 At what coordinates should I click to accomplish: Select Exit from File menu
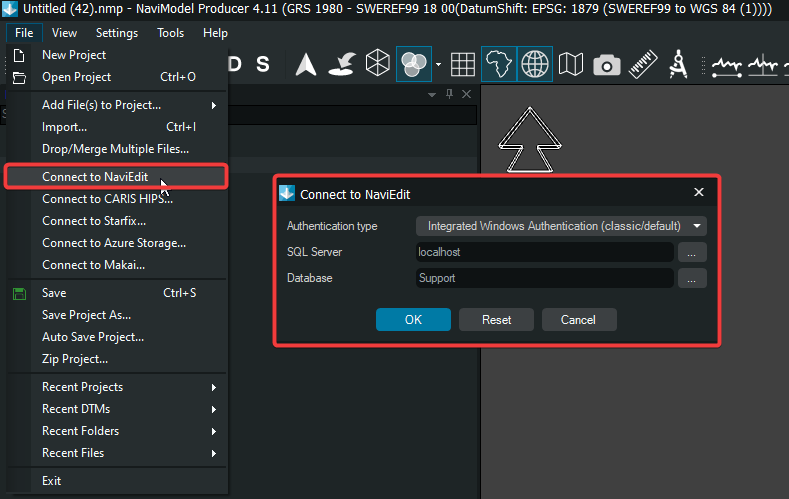tap(117, 481)
